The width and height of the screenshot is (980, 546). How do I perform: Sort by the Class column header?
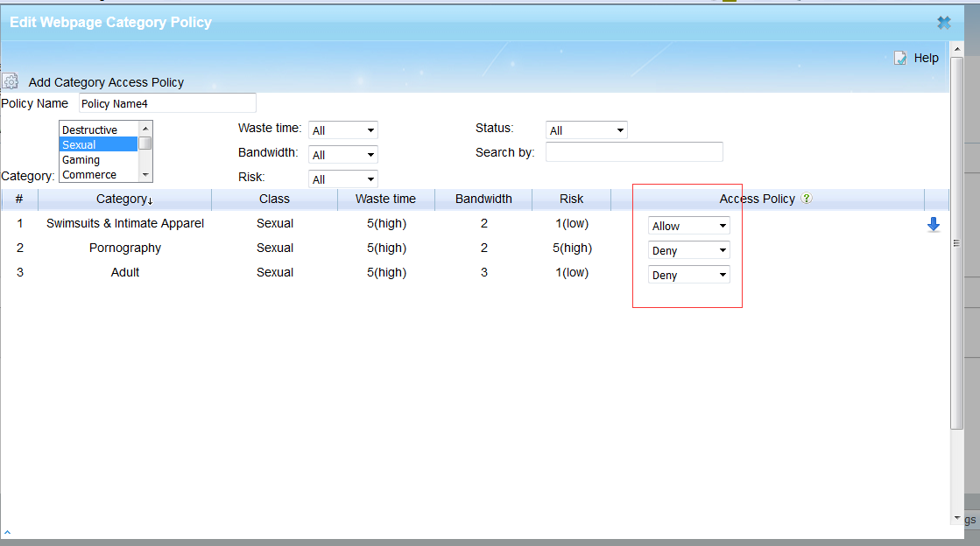pyautogui.click(x=274, y=199)
